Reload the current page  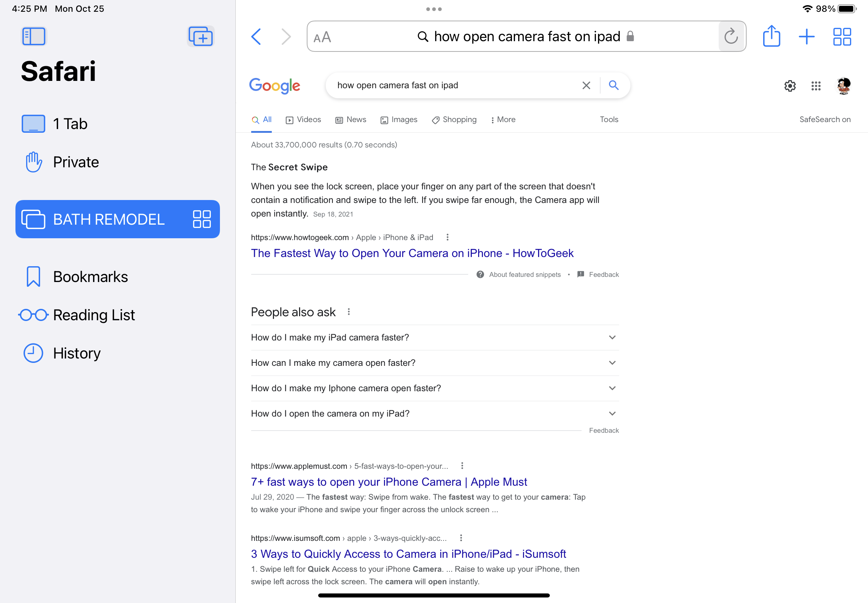[x=731, y=37]
